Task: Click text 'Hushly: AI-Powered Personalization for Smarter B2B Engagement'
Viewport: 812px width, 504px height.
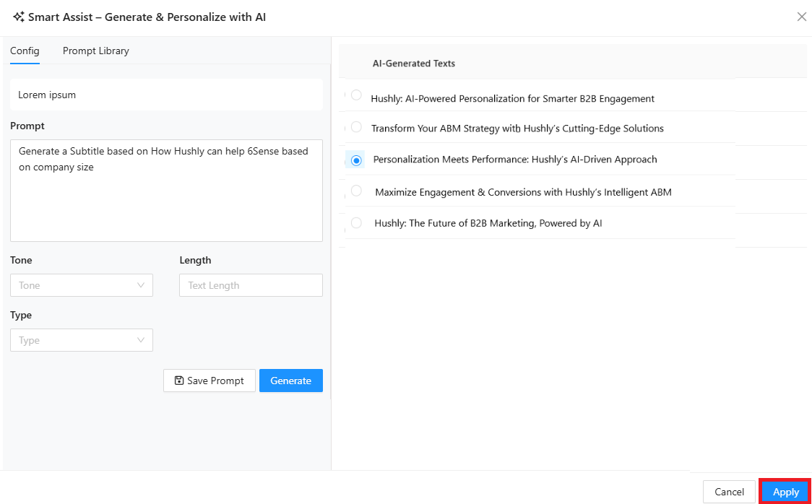Action: click(513, 98)
